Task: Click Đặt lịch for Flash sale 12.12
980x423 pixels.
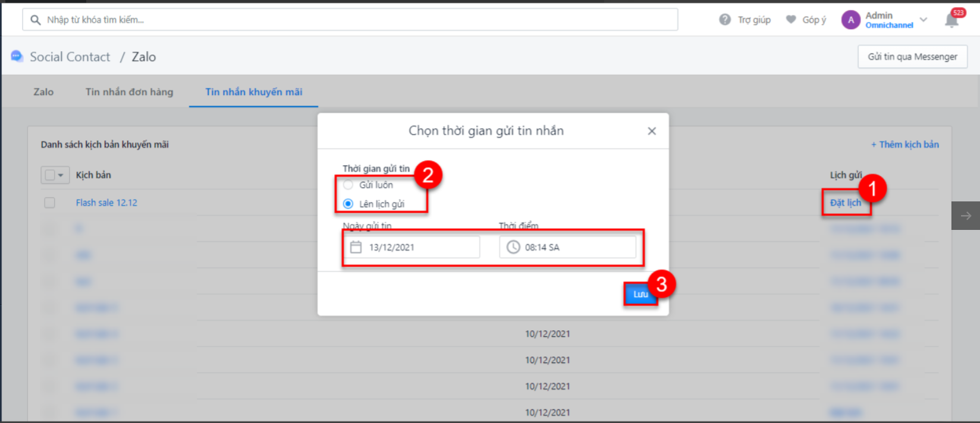Action: (846, 203)
